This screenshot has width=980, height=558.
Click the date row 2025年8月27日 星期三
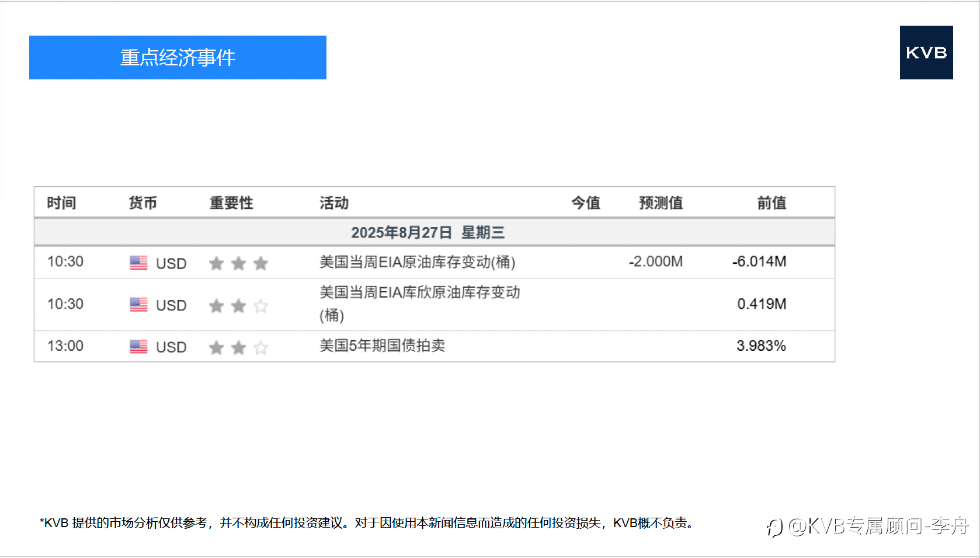point(434,232)
